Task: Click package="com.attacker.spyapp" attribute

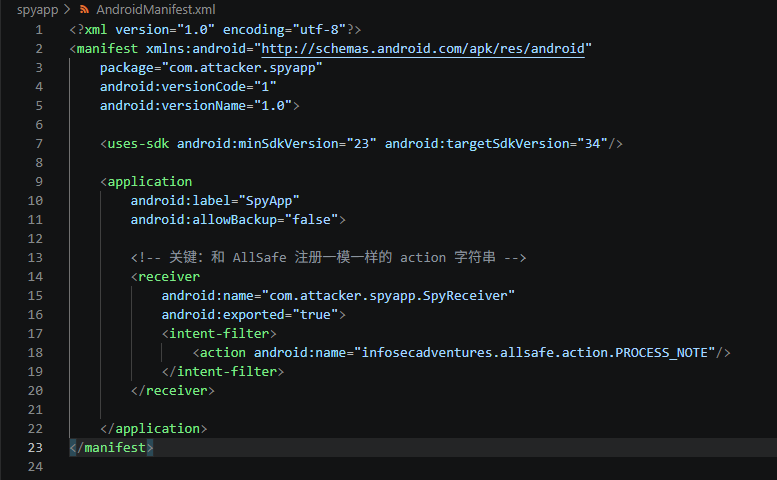Action: 211,68
